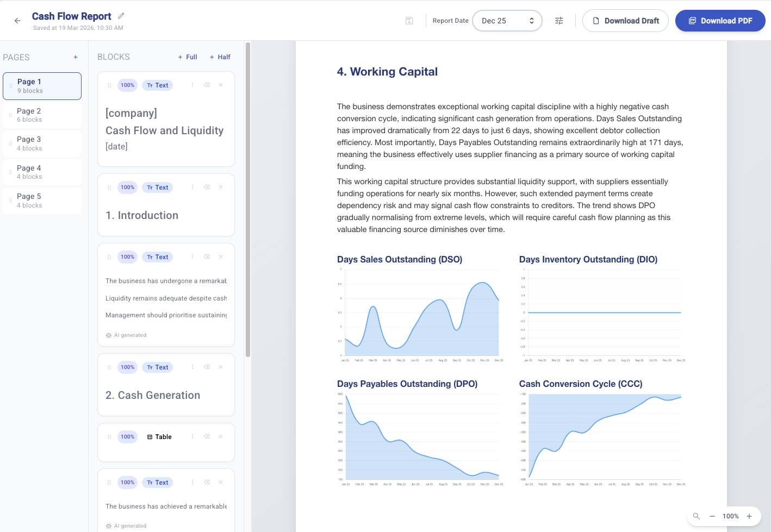Clear content of the [company] title block
This screenshot has height=532, width=771.
(x=207, y=85)
